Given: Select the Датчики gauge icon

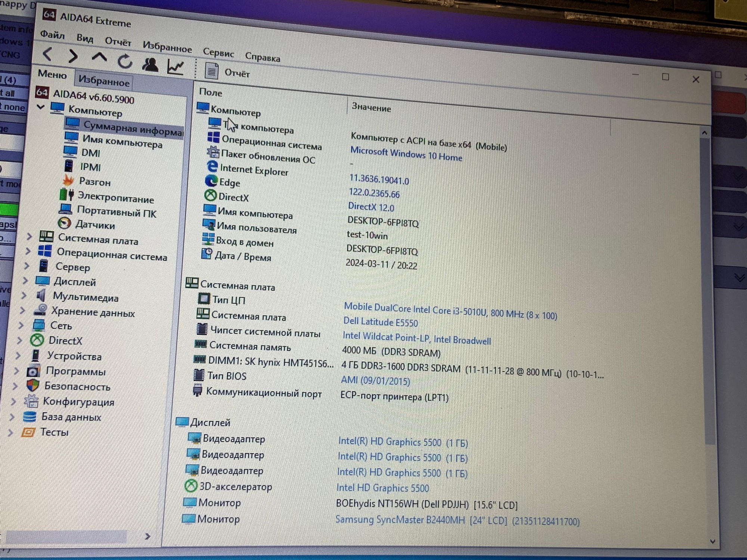Looking at the screenshot, I should coord(65,223).
